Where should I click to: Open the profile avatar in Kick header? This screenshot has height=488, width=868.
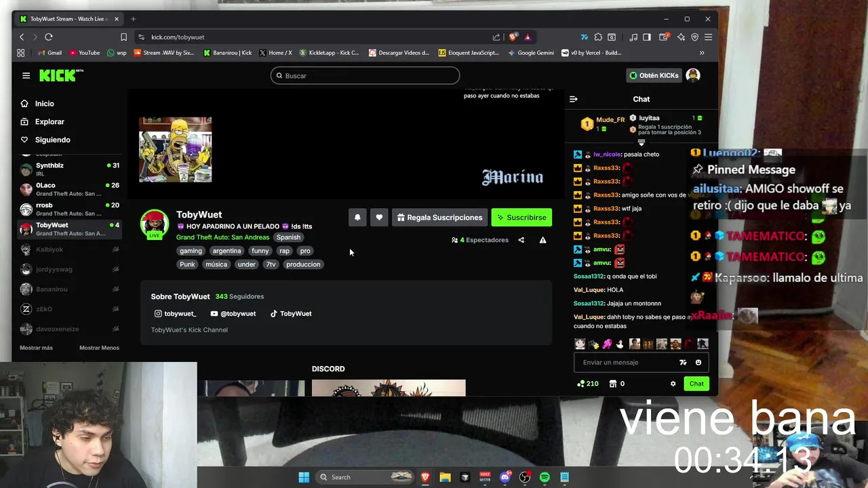pos(692,75)
